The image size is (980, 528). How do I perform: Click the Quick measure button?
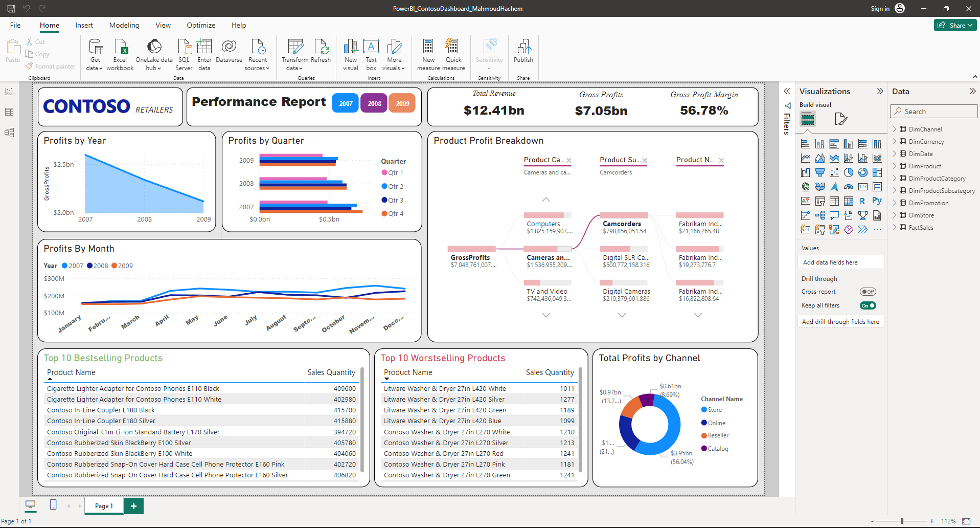click(x=453, y=55)
